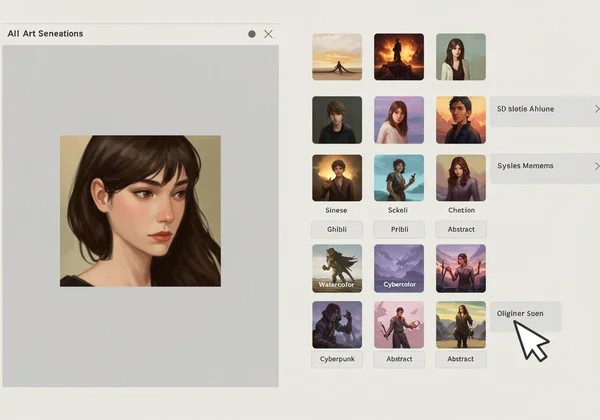The height and width of the screenshot is (420, 600).
Task: Open the Oligiiner Soen option
Action: pos(525,314)
